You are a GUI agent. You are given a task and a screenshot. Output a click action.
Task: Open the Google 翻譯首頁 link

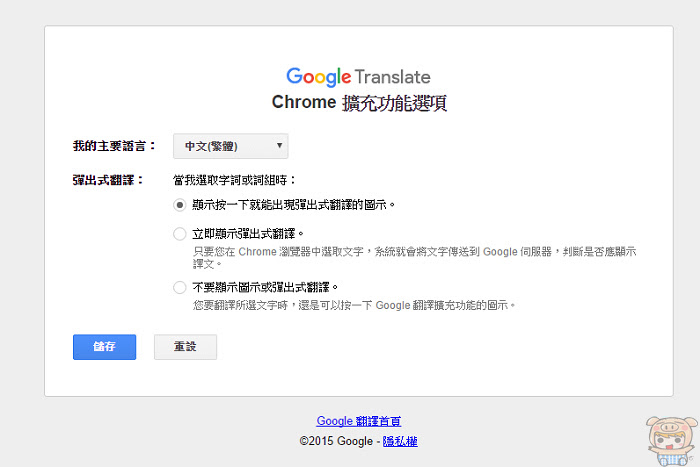coord(358,421)
